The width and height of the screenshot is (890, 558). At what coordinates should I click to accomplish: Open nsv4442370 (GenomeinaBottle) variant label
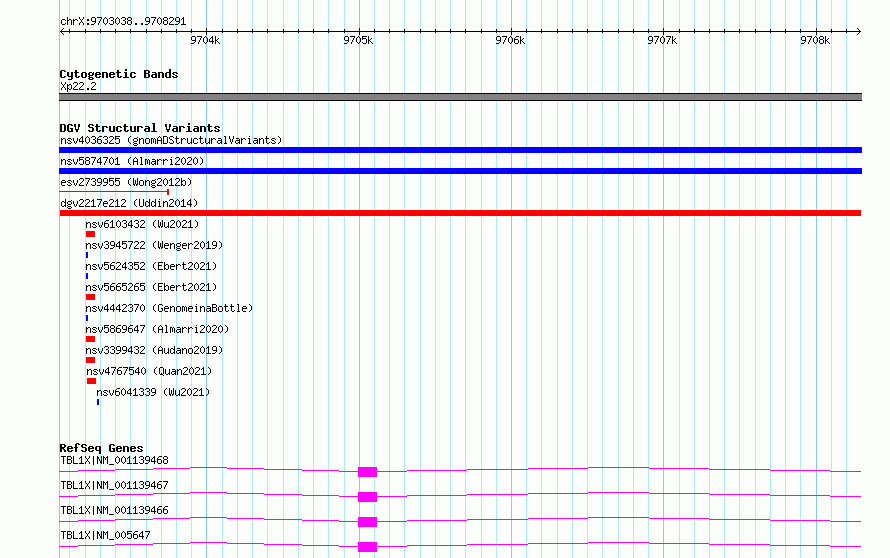coord(169,308)
